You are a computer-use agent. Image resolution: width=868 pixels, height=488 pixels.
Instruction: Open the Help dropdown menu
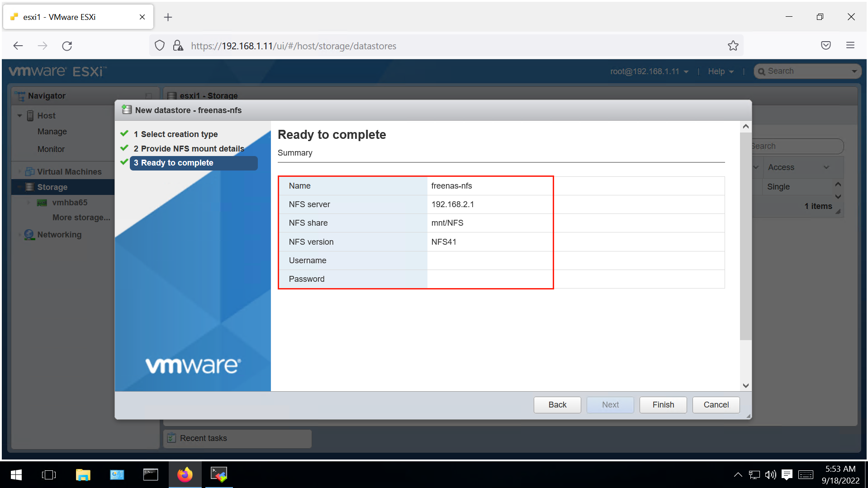coord(720,71)
